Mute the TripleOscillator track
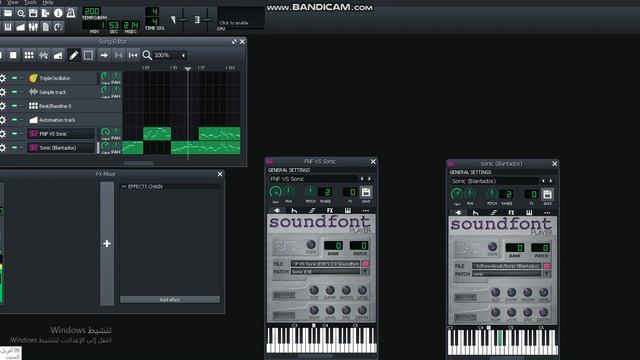This screenshot has width=640, height=360. tap(14, 78)
